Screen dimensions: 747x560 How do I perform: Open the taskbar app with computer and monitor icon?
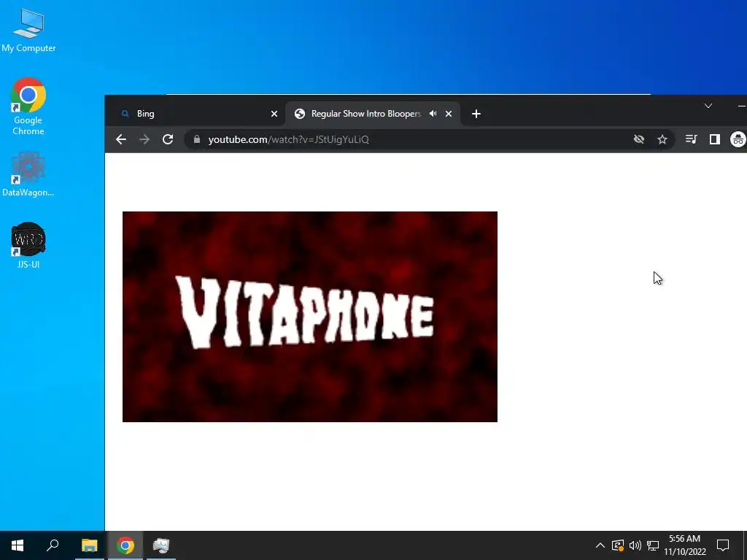tap(161, 545)
